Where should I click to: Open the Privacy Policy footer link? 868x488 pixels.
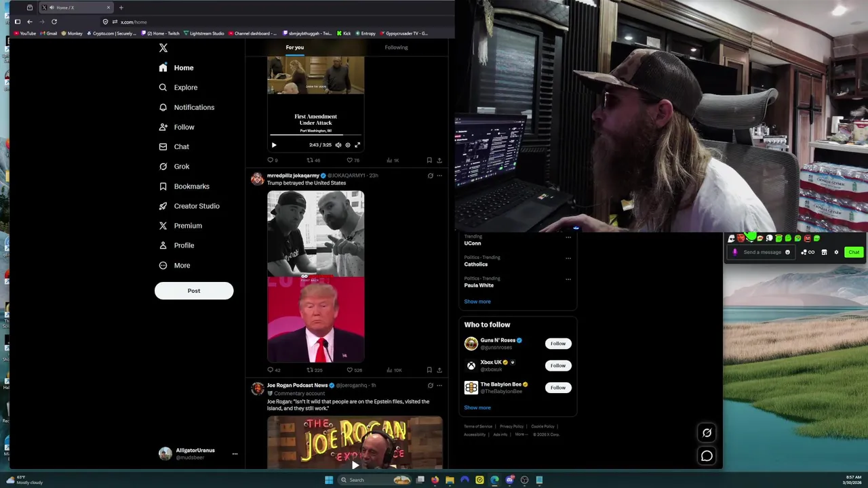point(511,426)
